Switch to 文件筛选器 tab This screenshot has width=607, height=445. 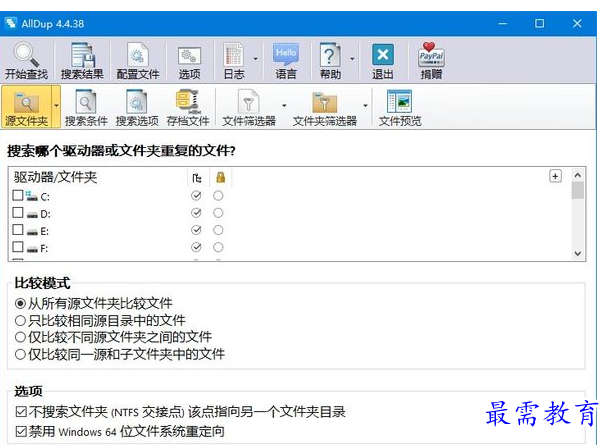click(249, 106)
